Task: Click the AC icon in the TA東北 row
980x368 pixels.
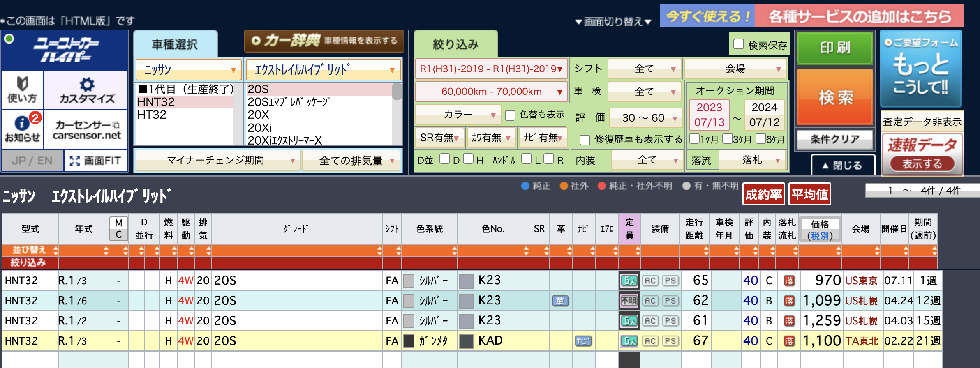Action: [650, 341]
